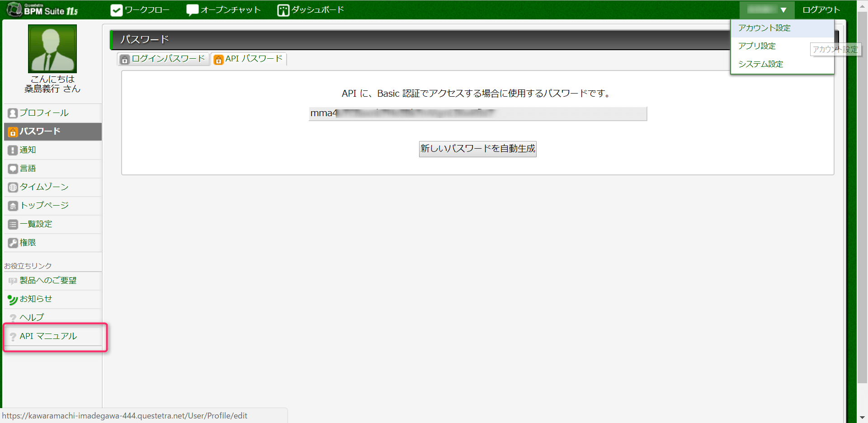The width and height of the screenshot is (868, 423).
Task: Open the API マニュアル link
Action: click(52, 336)
